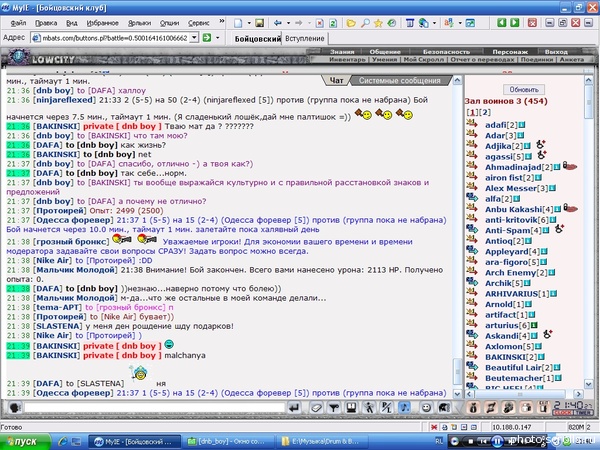The width and height of the screenshot is (600, 450).
Task: Click Show Desktop quick launch icon
Action: pyautogui.click(x=76, y=442)
